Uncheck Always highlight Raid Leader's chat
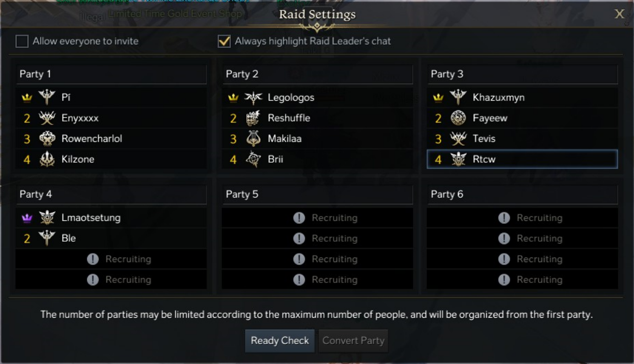 pos(224,41)
